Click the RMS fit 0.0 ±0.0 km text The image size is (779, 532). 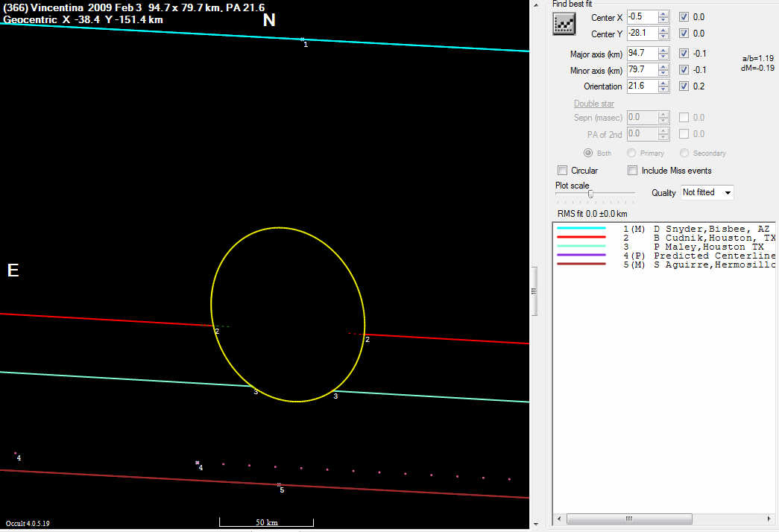[x=592, y=214]
